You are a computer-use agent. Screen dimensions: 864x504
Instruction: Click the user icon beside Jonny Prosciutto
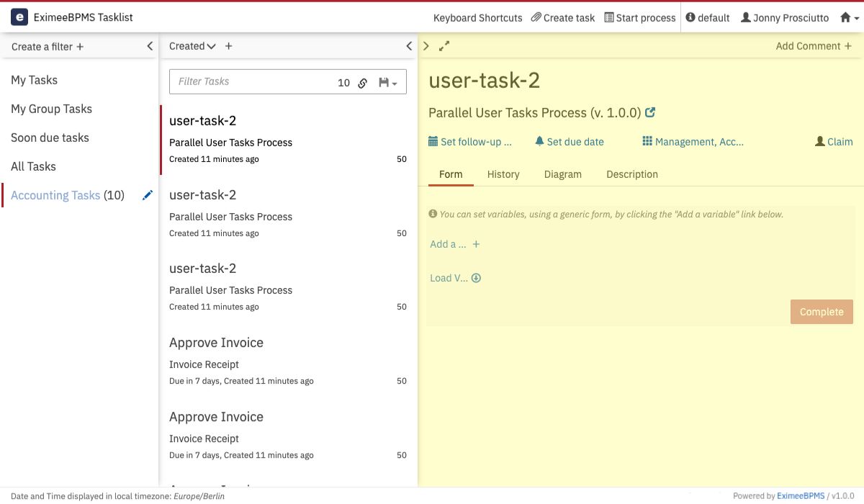(x=746, y=17)
